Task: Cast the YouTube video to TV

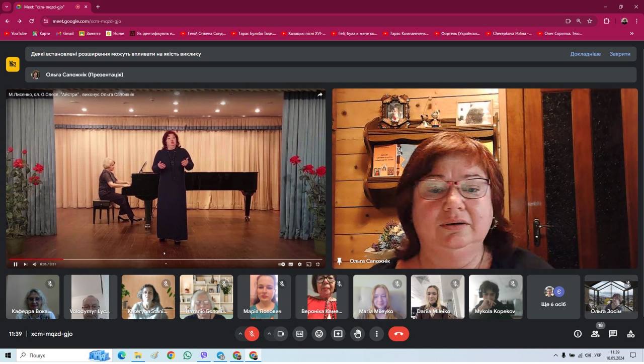Action: [309, 264]
